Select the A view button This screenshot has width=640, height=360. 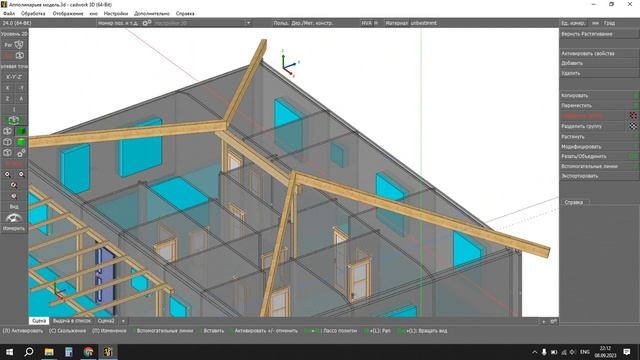point(21,99)
